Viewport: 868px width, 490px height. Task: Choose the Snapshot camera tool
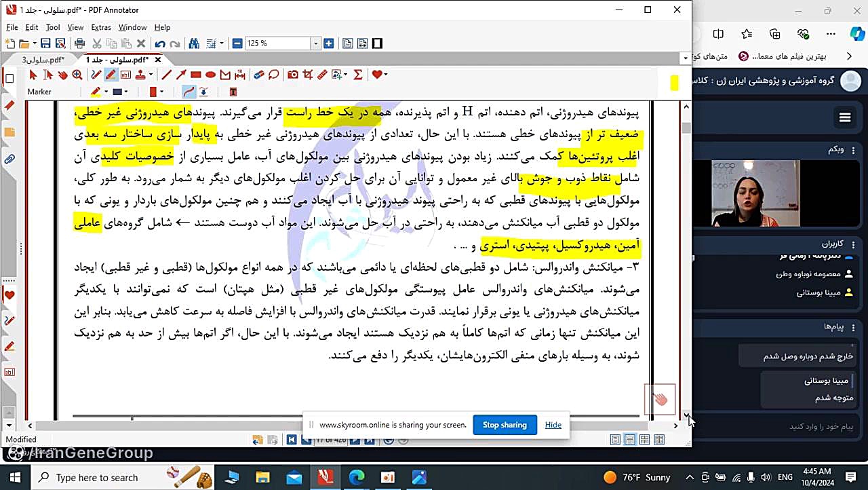[x=293, y=75]
